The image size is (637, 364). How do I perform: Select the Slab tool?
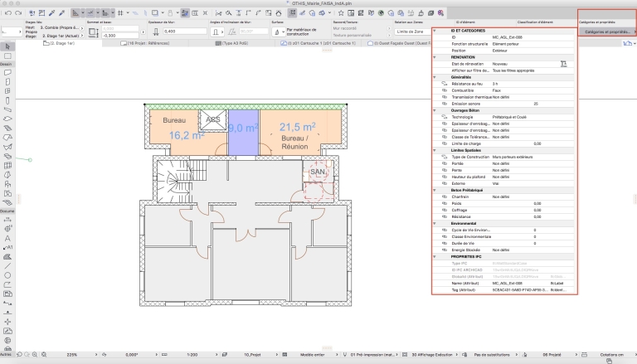point(7,119)
